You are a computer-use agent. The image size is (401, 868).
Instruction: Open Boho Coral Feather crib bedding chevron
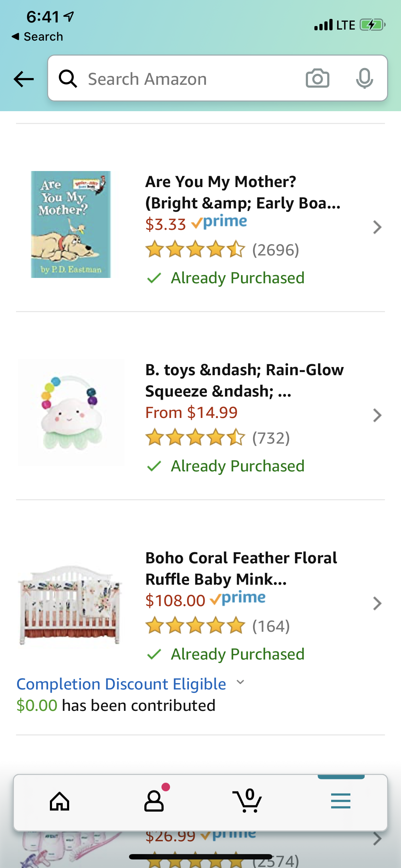377,603
